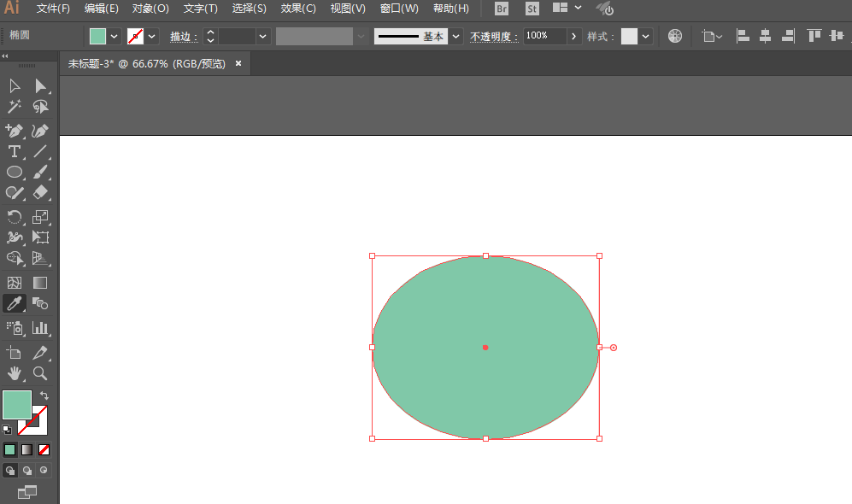This screenshot has height=504, width=852.
Task: Select the Perspective Grid tool
Action: (x=40, y=258)
